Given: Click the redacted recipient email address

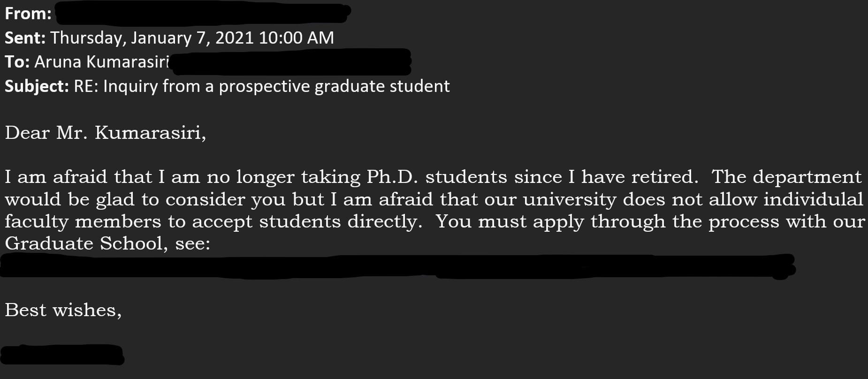Looking at the screenshot, I should coord(291,62).
